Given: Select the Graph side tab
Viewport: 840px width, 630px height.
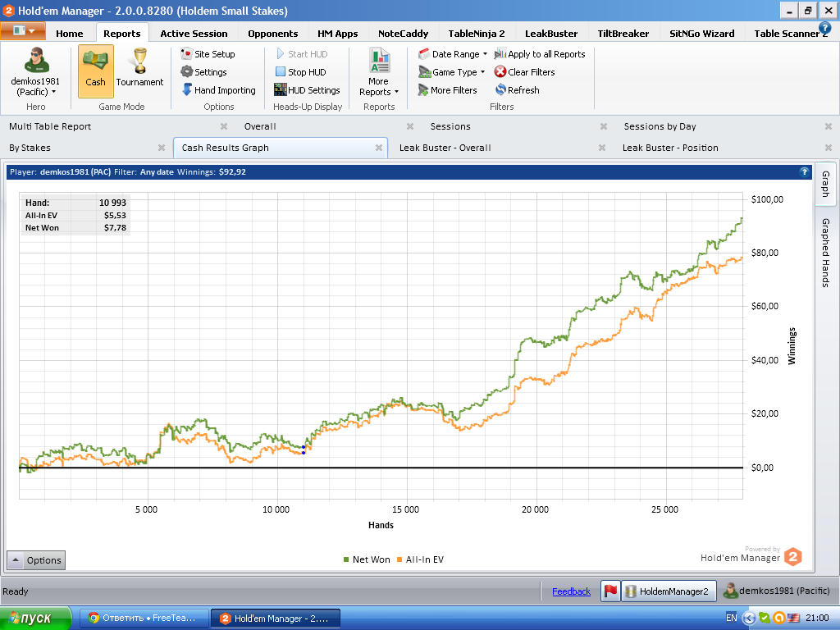Looking at the screenshot, I should [825, 184].
